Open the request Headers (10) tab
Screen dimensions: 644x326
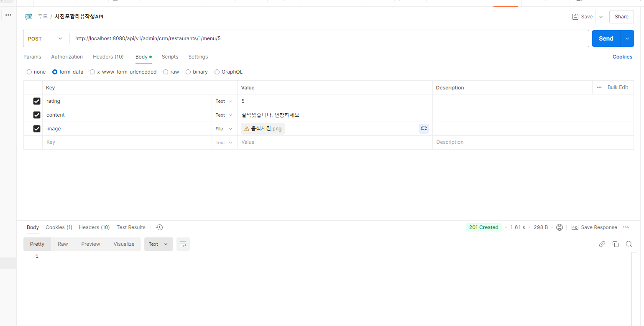(x=108, y=57)
